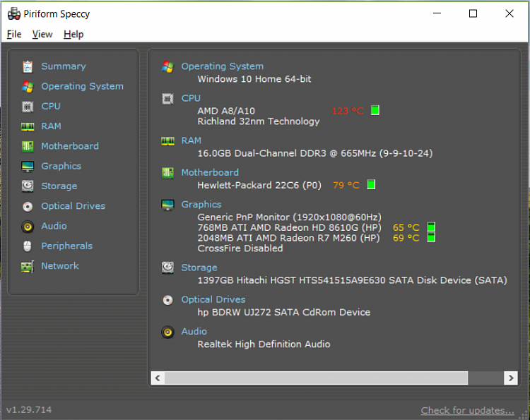Click the Storage drive icon in main panel
530x420 pixels.
coord(167,268)
